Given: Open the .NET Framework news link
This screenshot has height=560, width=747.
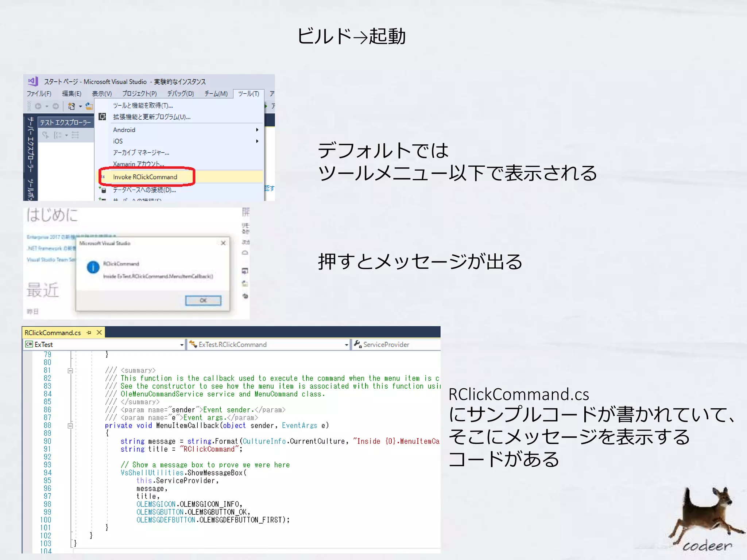Looking at the screenshot, I should (x=50, y=248).
